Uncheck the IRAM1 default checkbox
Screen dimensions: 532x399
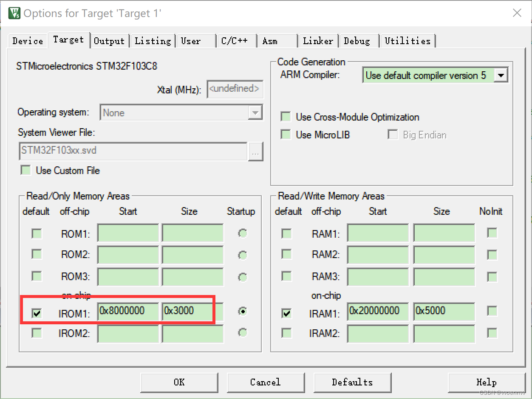[286, 313]
